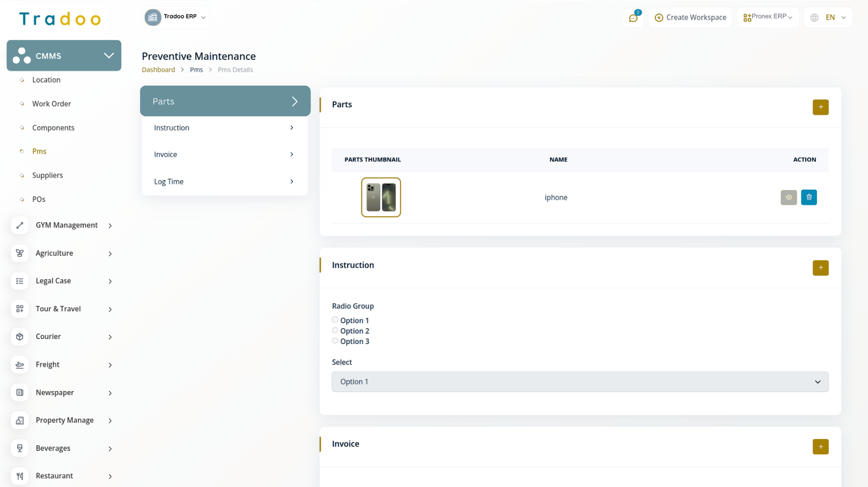Select the Option 2 radio button
The height and width of the screenshot is (487, 868).
pos(335,330)
